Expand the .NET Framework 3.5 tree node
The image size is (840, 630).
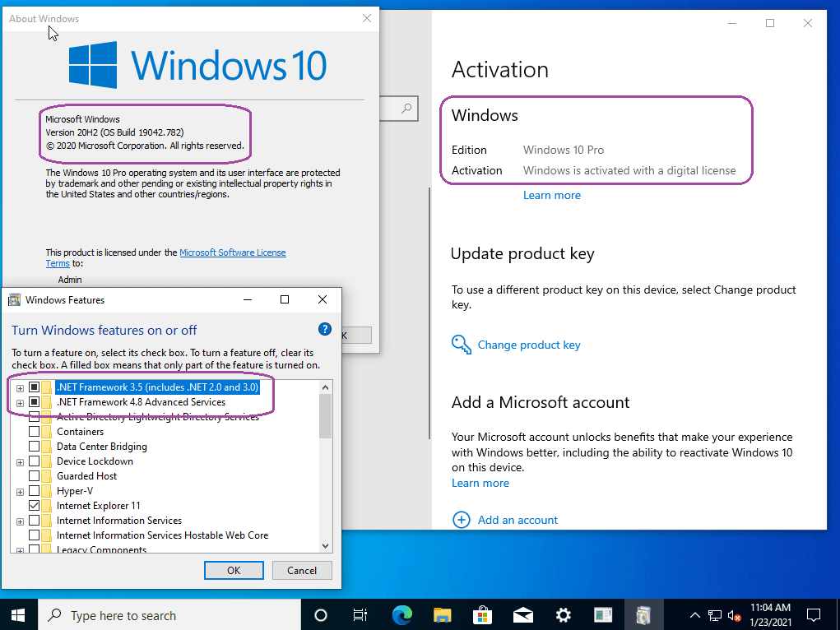(20, 388)
